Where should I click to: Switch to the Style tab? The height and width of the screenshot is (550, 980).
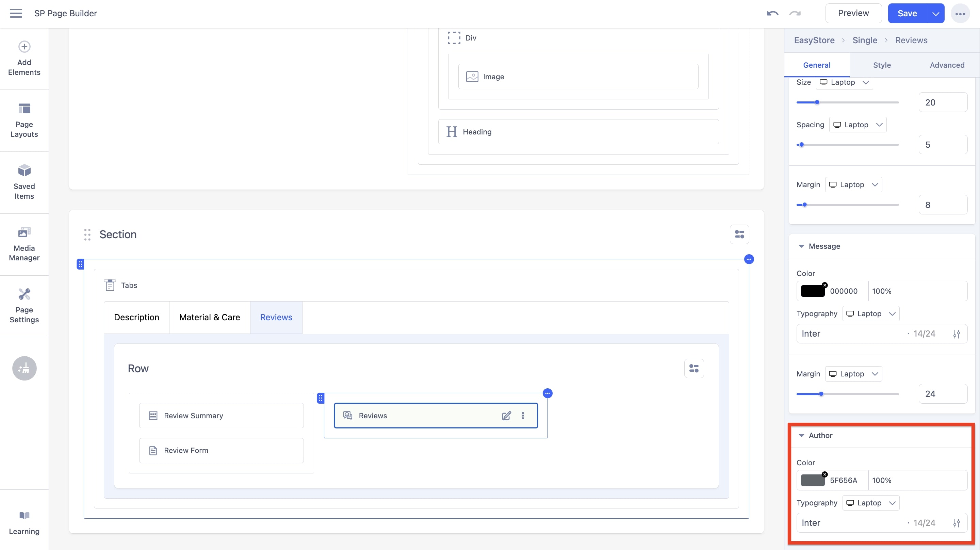click(882, 65)
